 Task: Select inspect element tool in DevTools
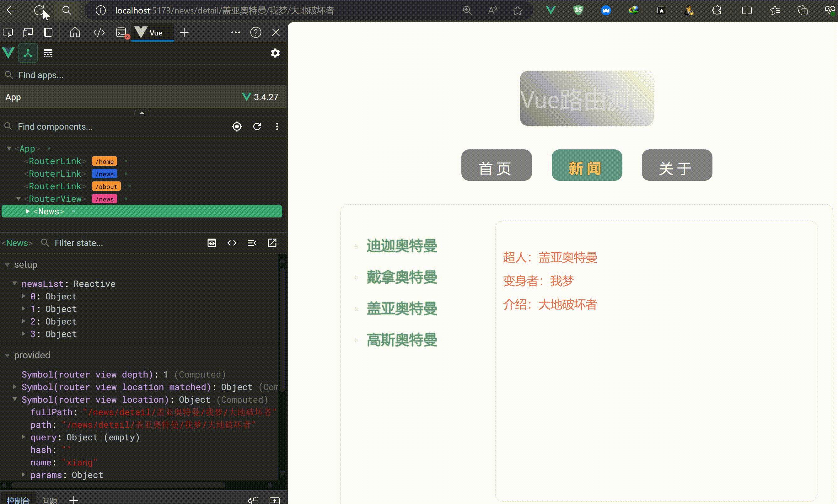[8, 33]
